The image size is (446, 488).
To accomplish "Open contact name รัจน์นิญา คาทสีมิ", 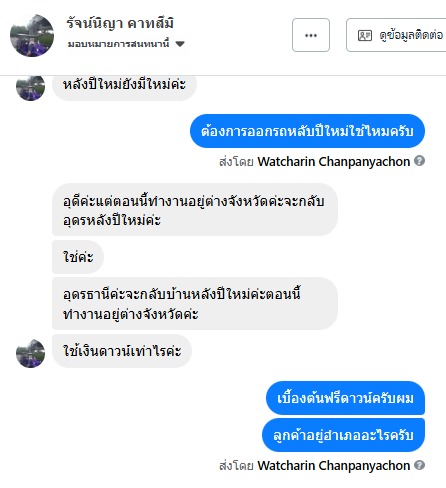I will click(x=120, y=24).
